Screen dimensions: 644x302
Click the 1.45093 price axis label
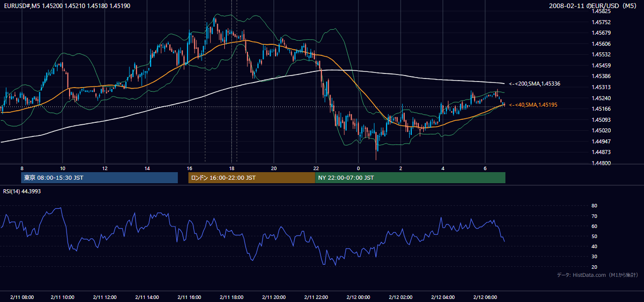pos(601,120)
